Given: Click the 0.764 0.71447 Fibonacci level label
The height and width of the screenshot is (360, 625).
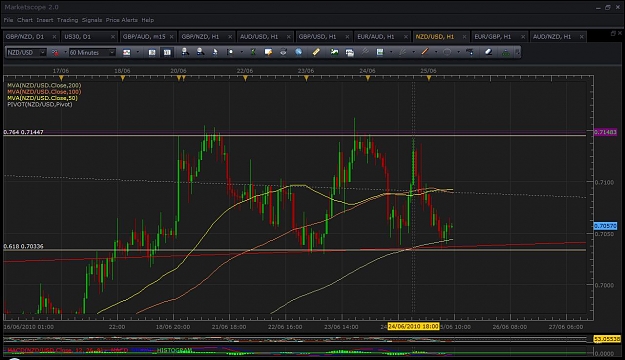Looking at the screenshot, I should point(24,132).
